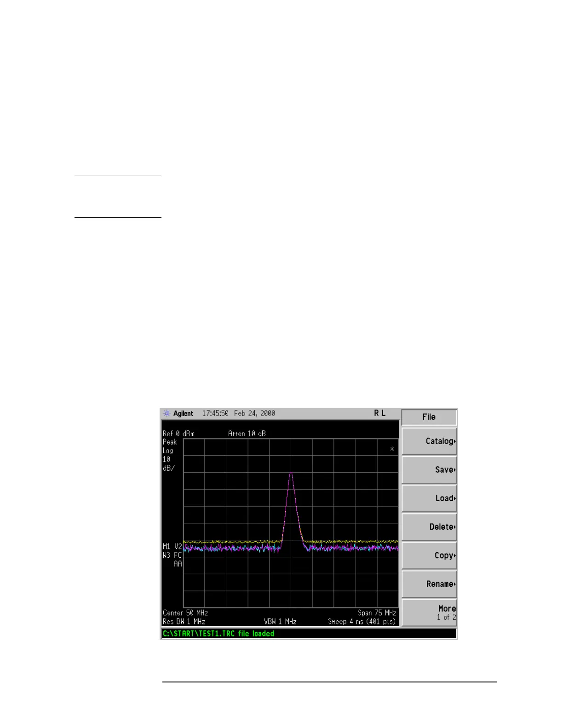Click the W3 FC trace annotation

click(x=172, y=555)
